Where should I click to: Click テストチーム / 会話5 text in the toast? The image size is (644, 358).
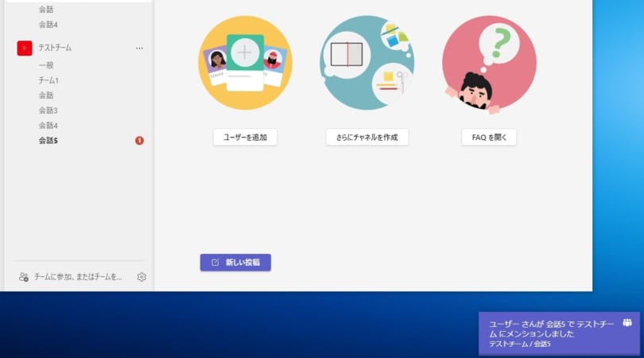[x=519, y=344]
